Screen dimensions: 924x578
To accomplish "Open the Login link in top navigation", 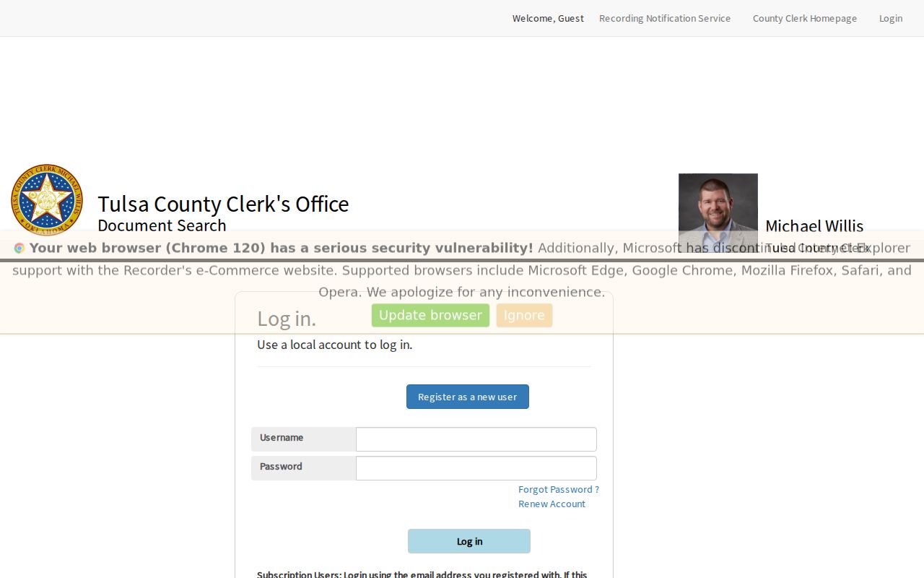I will point(891,18).
